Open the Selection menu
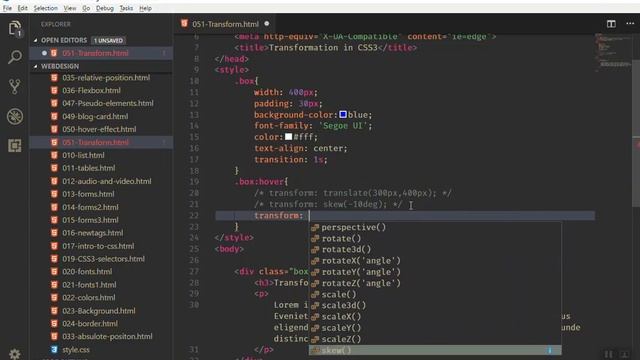This screenshot has width=640, height=360. [x=45, y=8]
